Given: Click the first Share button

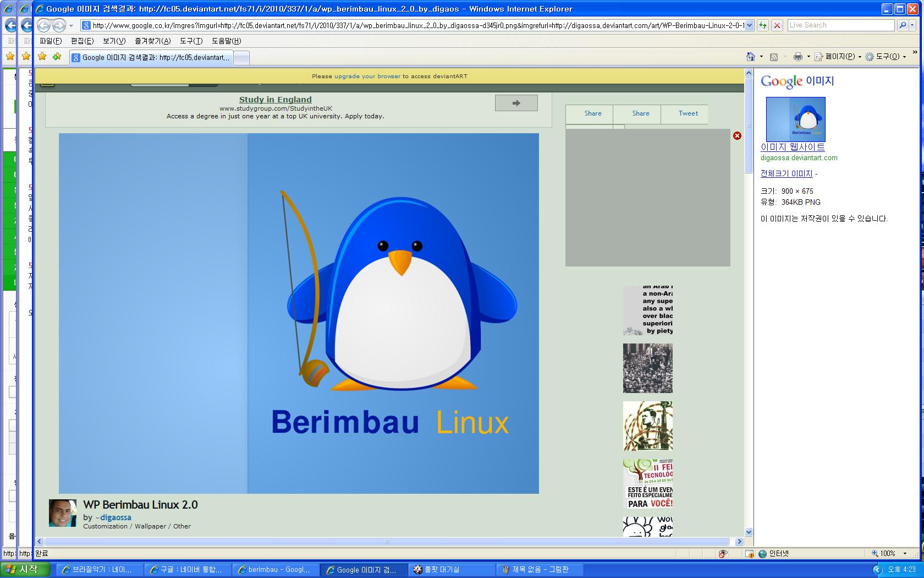Looking at the screenshot, I should click(589, 113).
